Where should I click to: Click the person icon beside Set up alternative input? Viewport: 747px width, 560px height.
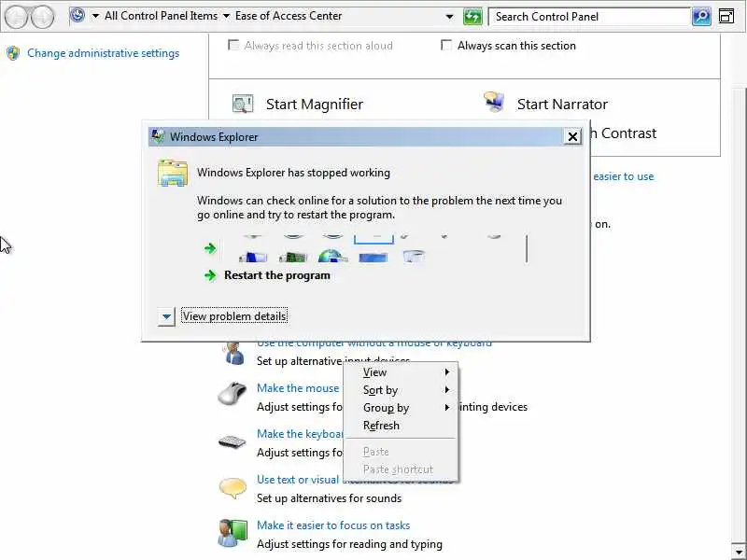click(x=233, y=354)
